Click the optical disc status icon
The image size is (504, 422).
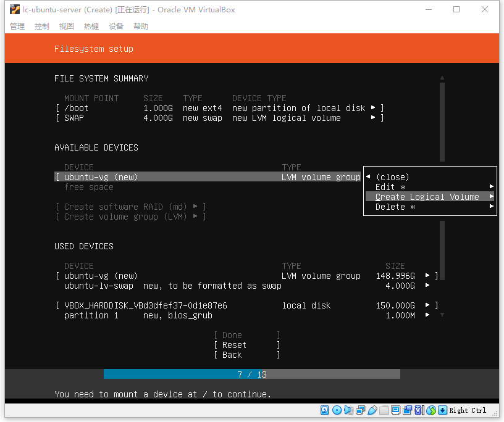[x=337, y=410]
